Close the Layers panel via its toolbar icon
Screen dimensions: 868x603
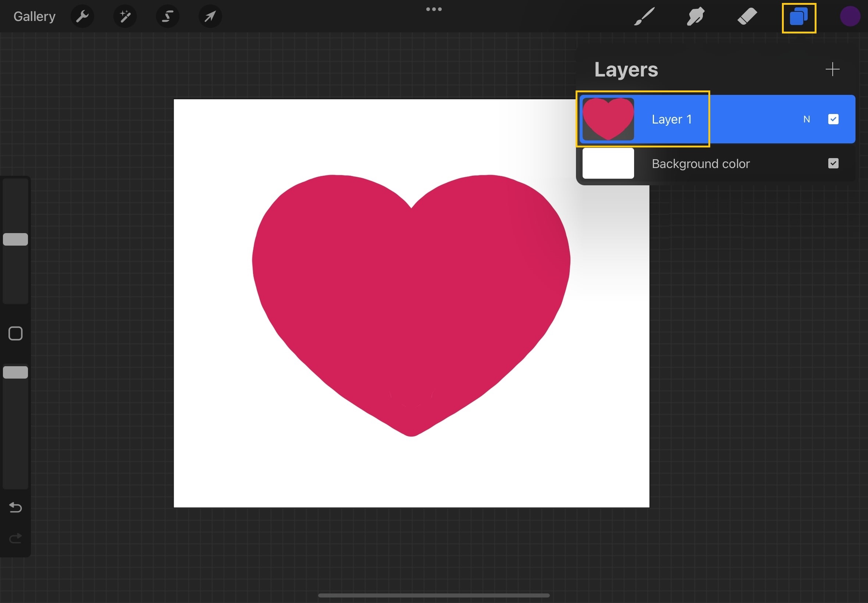[798, 17]
